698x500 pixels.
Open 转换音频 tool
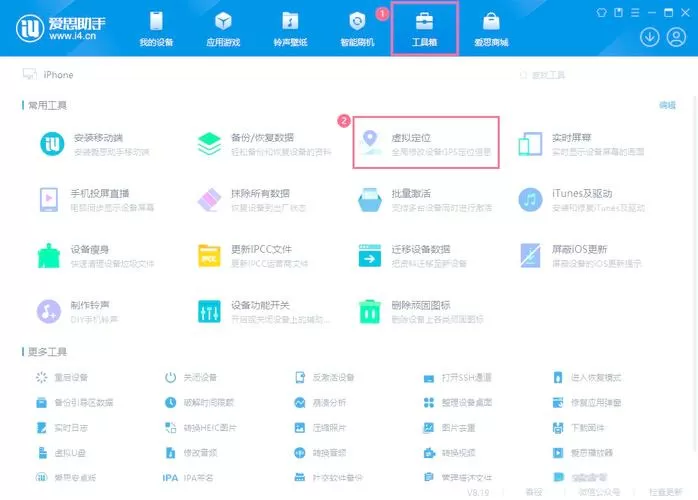coord(320,453)
